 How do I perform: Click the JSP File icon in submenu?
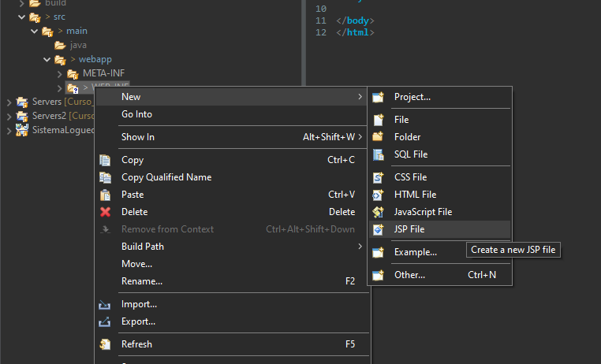(379, 229)
